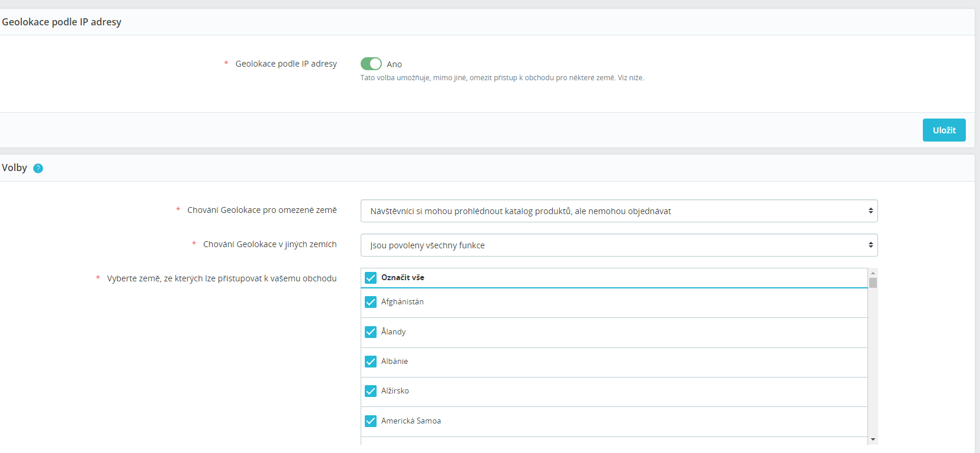Image resolution: width=980 pixels, height=453 pixels.
Task: Toggle the Americká Samoa checkbox
Action: 371,421
